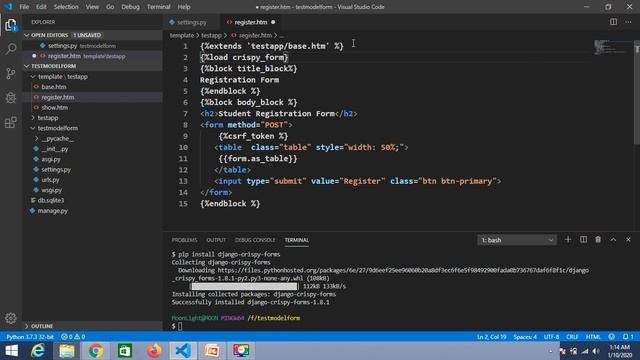Create a new terminal with plus icon
The width and height of the screenshot is (640, 360).
click(x=568, y=240)
